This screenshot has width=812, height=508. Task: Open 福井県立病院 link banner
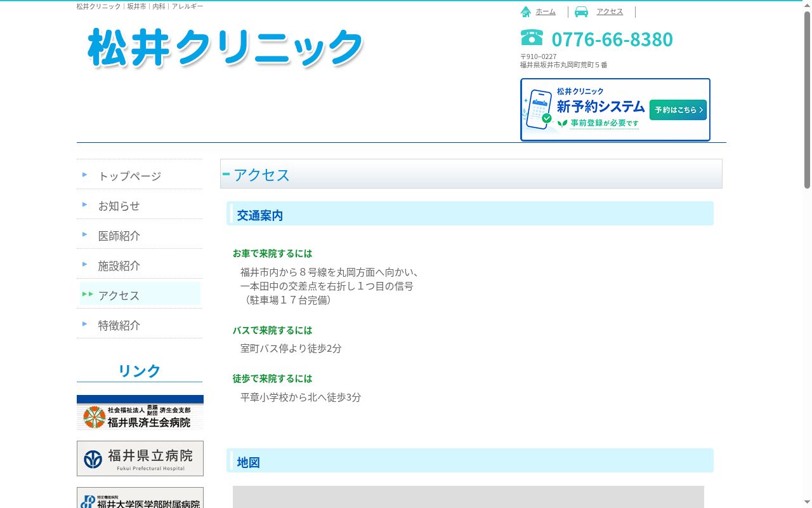tap(140, 458)
